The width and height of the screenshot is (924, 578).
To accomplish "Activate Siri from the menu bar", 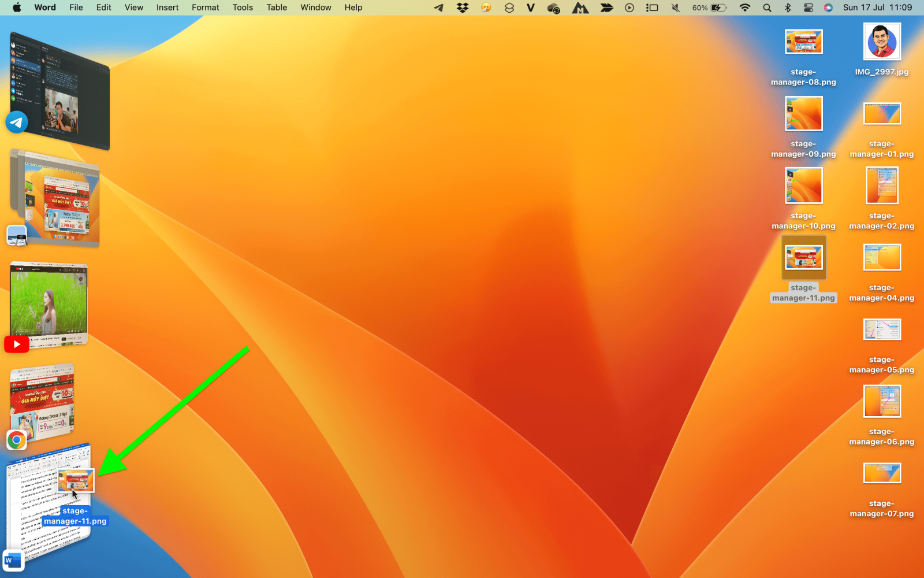I will point(829,8).
